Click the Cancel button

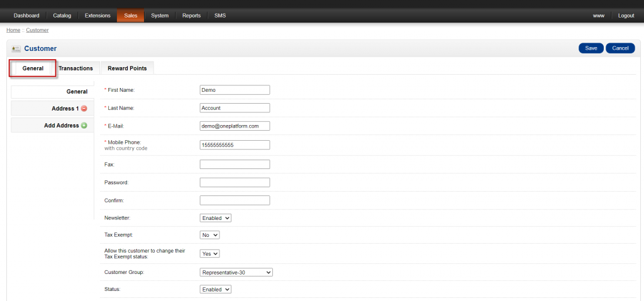click(x=620, y=48)
